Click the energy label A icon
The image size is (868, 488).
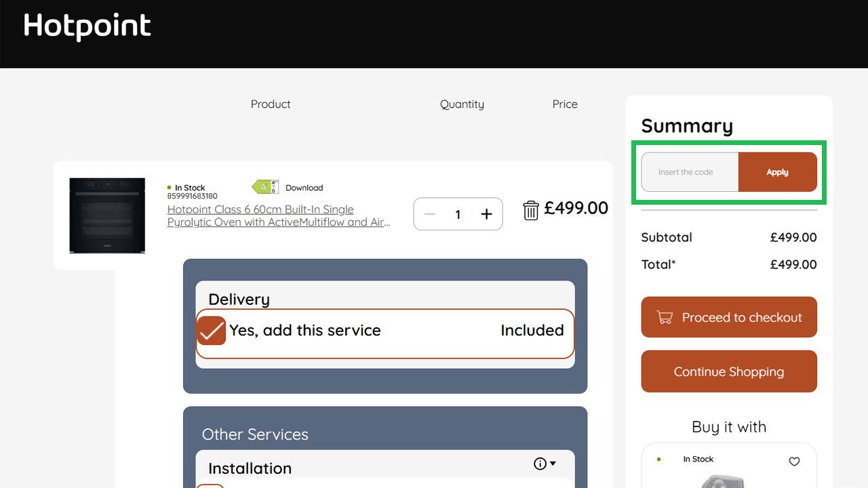tap(265, 187)
